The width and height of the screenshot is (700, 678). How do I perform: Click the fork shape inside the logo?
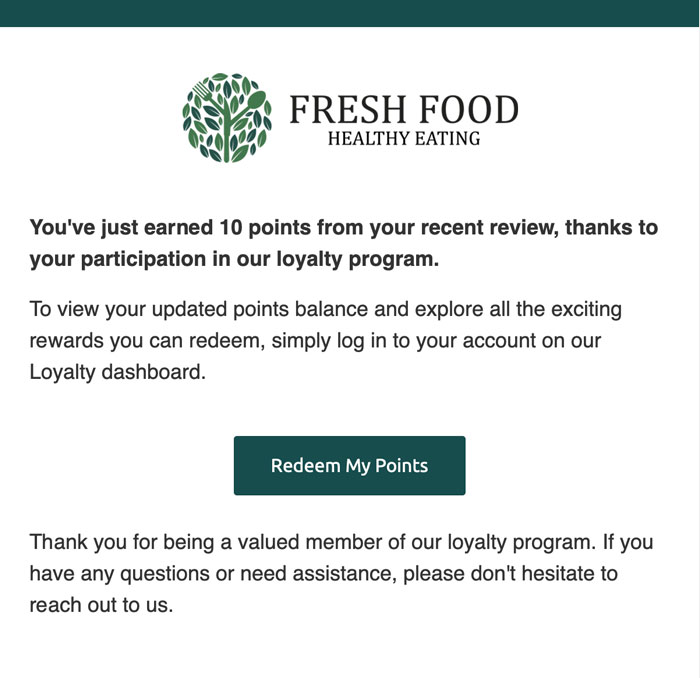click(207, 95)
